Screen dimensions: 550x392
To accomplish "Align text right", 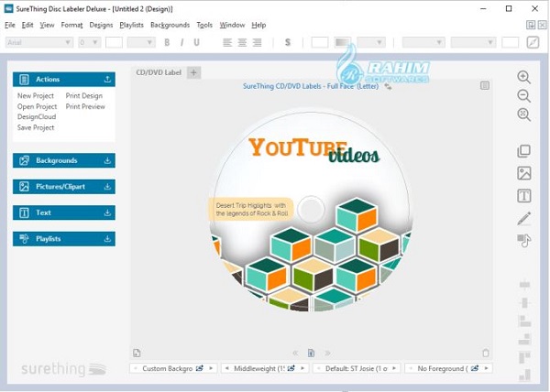I will click(257, 42).
